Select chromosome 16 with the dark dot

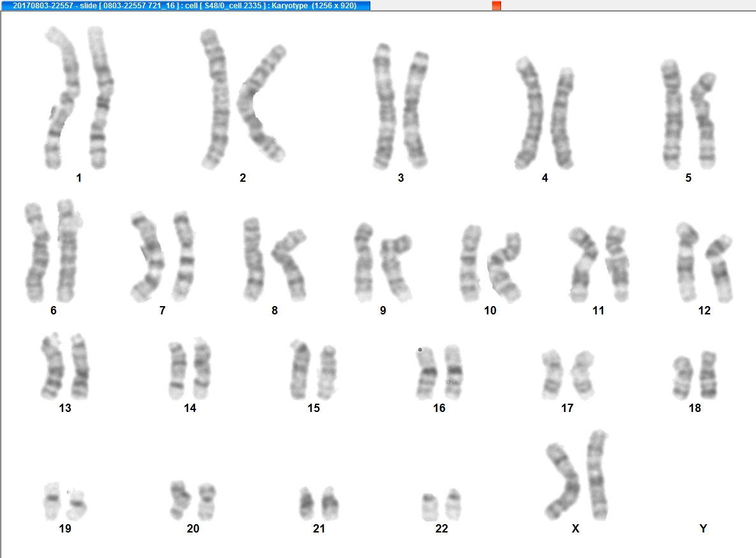(426, 372)
